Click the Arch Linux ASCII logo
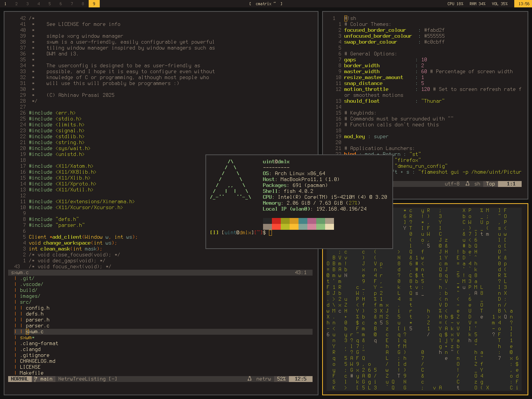Screen dimensions: 532x399 point(231,180)
